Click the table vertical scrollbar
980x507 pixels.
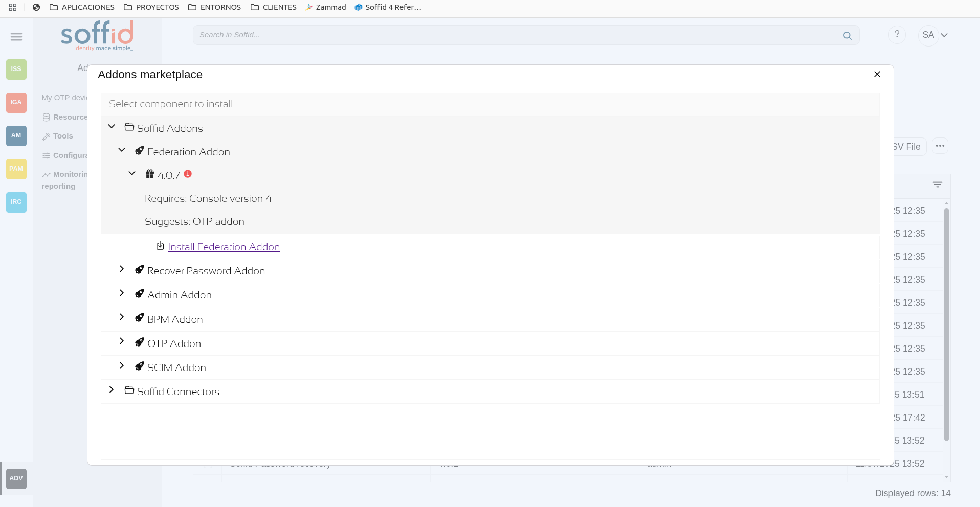[946, 325]
